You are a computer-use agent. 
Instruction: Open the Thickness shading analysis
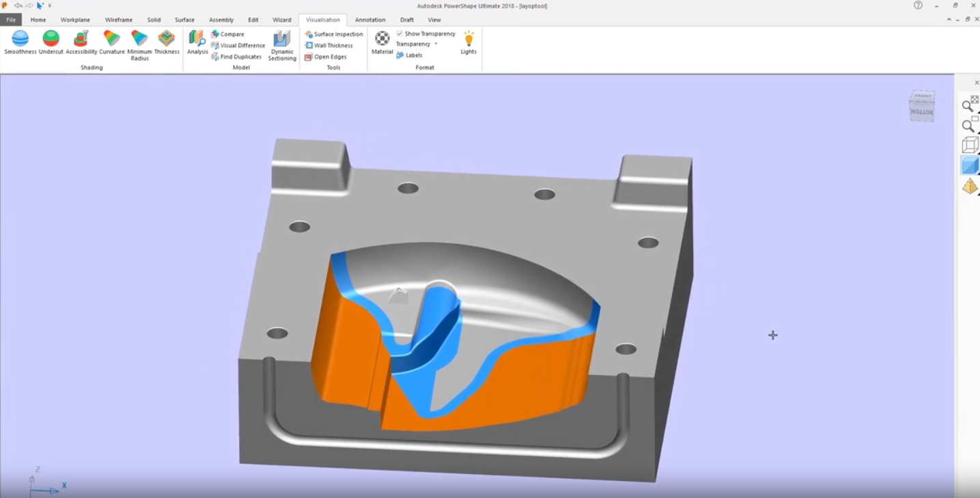click(167, 42)
